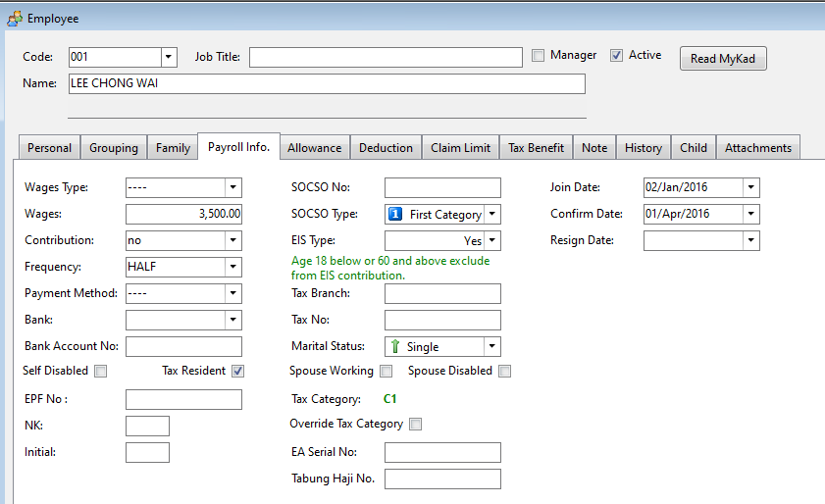The image size is (825, 504).
Task: Click the green arrow Marital Status icon
Action: pyautogui.click(x=395, y=346)
